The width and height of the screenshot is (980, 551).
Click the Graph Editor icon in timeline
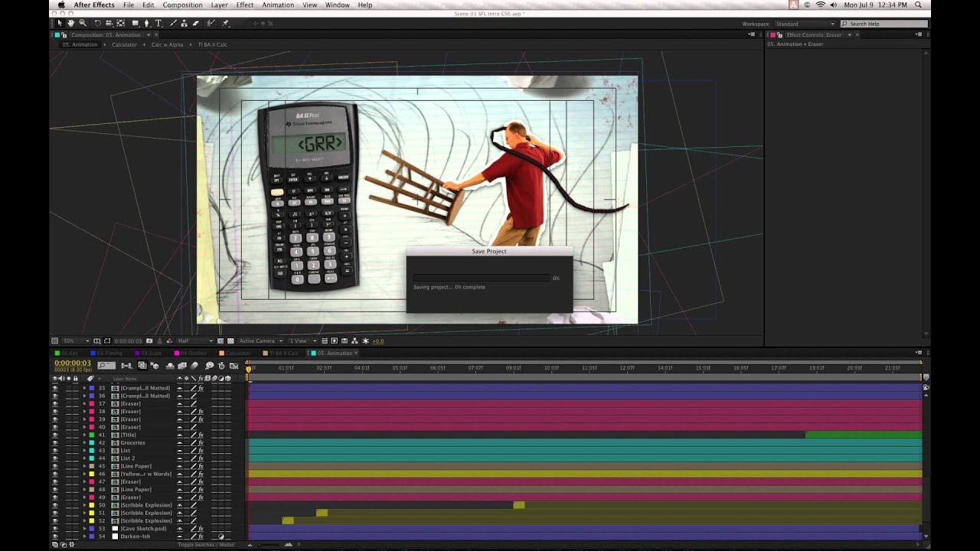234,366
